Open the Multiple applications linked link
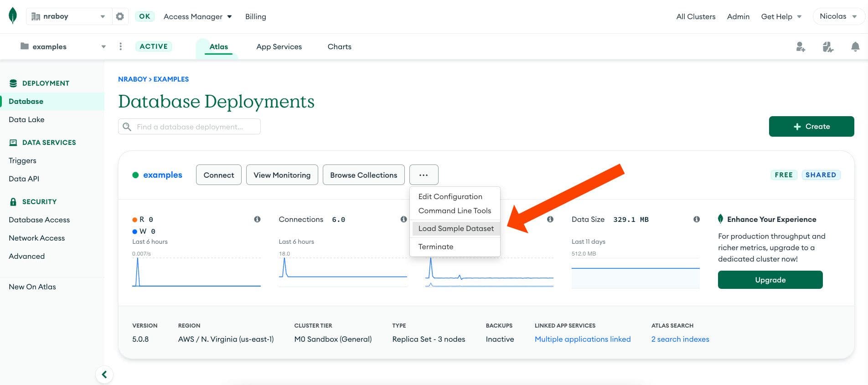Screen dimensions: 868x385 [582, 339]
